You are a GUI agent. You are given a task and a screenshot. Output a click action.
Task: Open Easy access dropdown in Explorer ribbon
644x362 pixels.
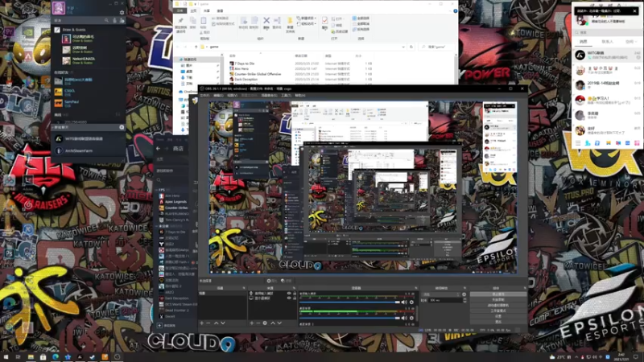point(307,24)
